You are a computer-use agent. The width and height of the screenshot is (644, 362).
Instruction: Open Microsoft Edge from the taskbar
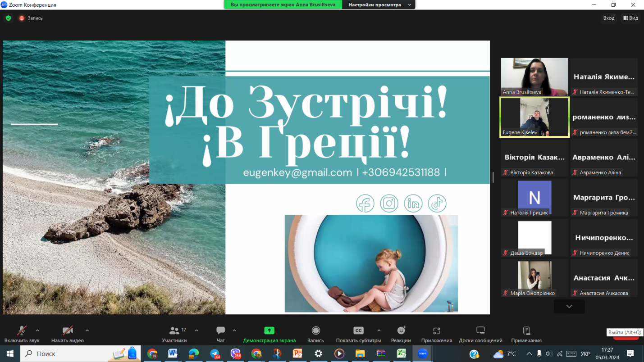[194, 354]
